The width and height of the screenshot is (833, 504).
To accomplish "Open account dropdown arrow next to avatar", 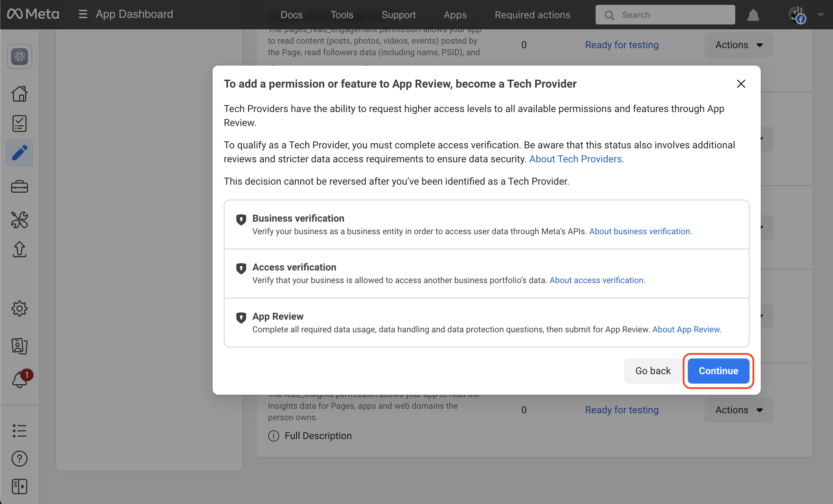I will click(821, 15).
